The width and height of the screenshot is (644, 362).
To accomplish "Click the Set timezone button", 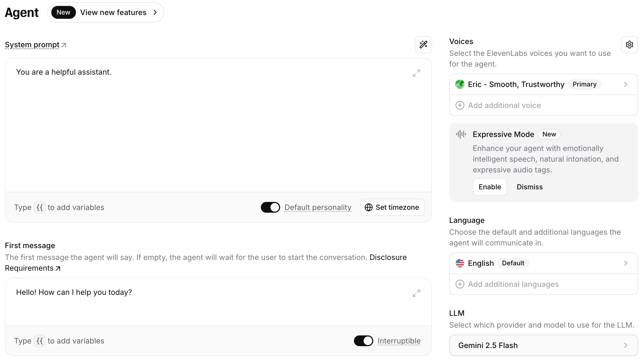I will pyautogui.click(x=392, y=207).
